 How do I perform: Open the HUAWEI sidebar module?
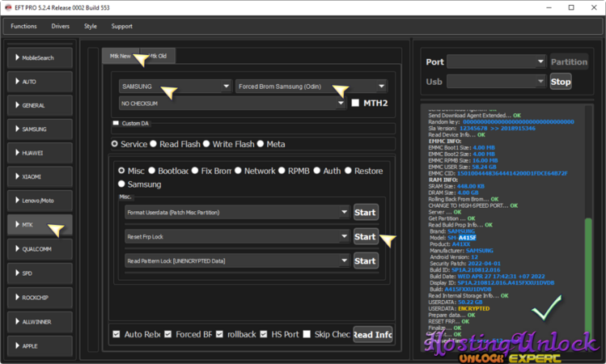[40, 152]
